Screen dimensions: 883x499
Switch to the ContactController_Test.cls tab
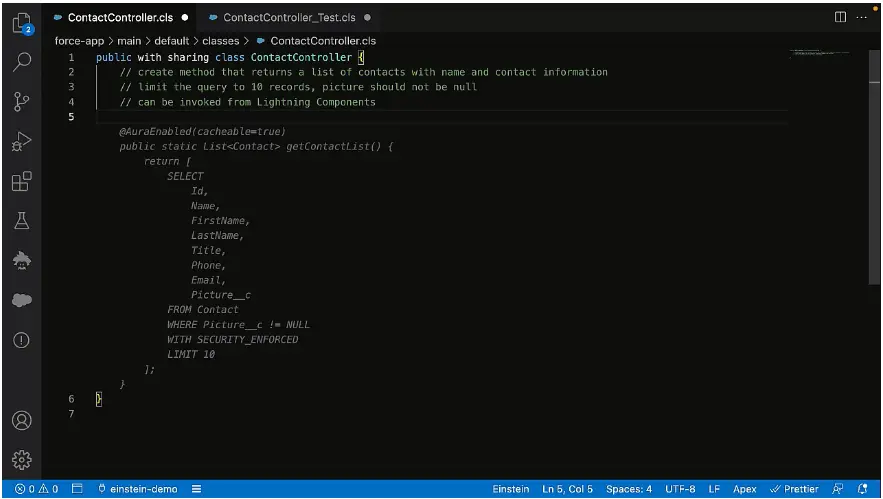288,18
